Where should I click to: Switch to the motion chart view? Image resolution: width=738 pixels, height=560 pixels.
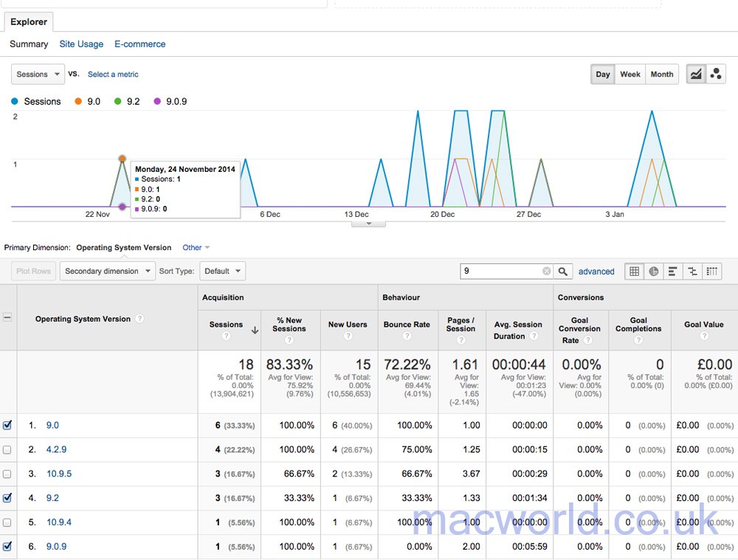point(714,74)
